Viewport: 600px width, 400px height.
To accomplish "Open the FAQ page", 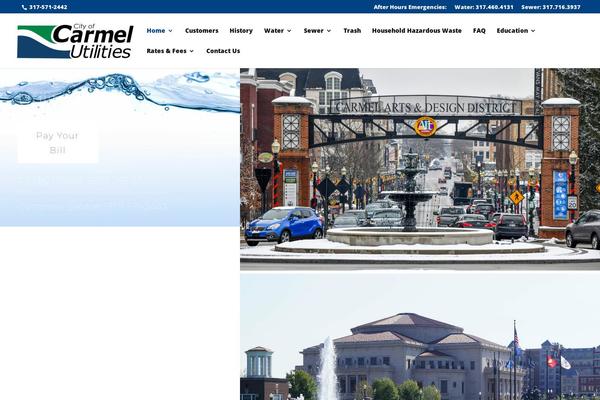I will click(479, 31).
